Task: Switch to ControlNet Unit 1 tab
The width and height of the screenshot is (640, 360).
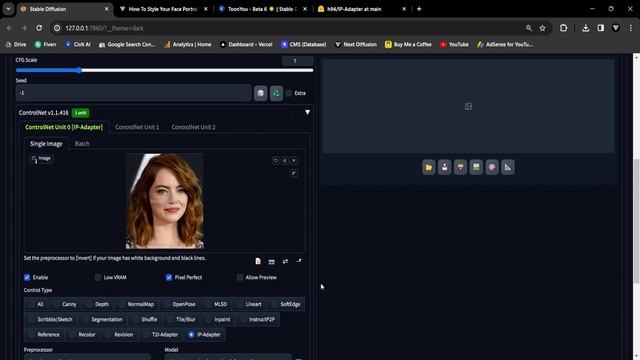Action: coord(137,127)
